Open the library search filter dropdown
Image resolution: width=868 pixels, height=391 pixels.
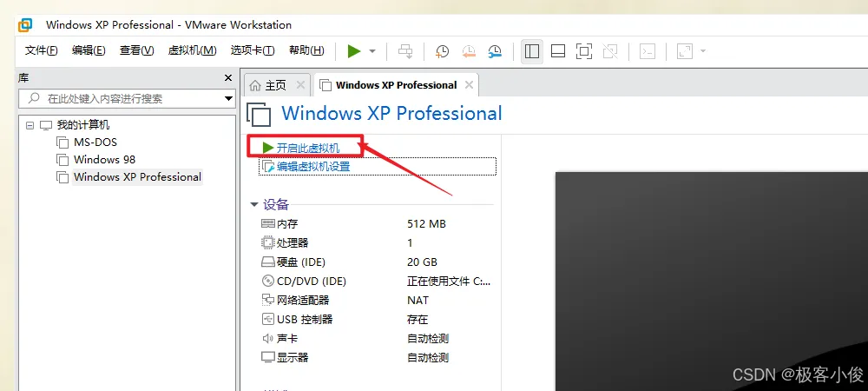[x=229, y=99]
